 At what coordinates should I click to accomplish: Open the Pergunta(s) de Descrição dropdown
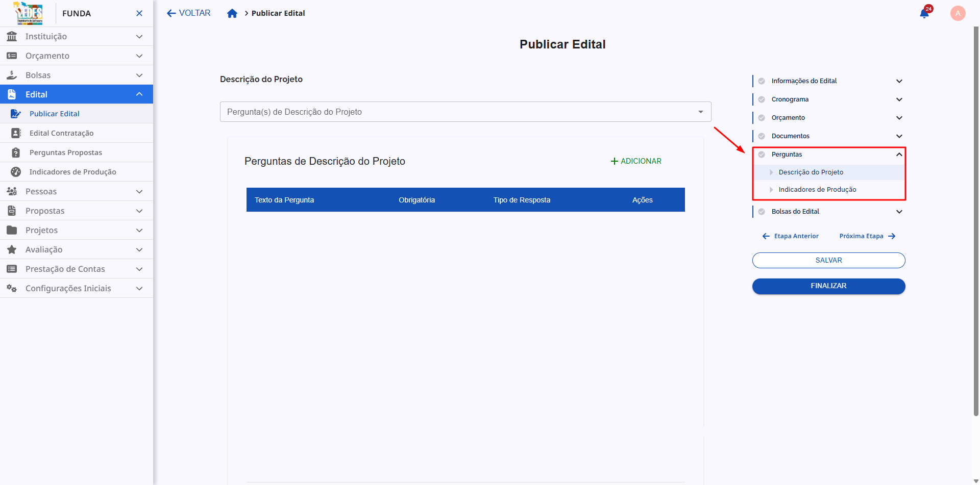(x=701, y=111)
